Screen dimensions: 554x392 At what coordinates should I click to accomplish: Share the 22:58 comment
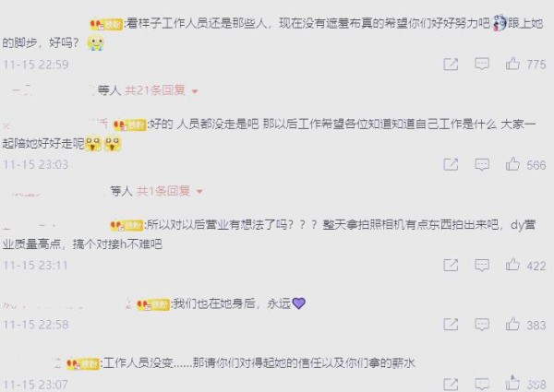pyautogui.click(x=451, y=325)
